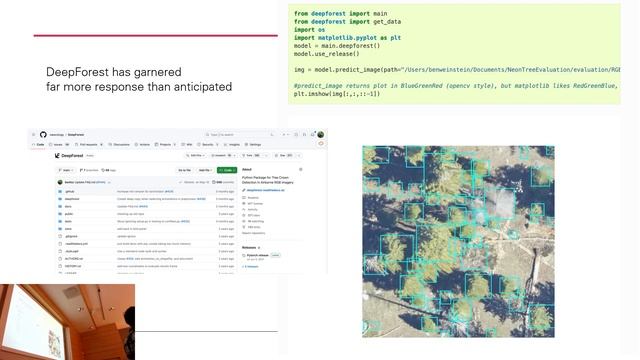Click the About section gear icon
640x360 pixels.
301,169
